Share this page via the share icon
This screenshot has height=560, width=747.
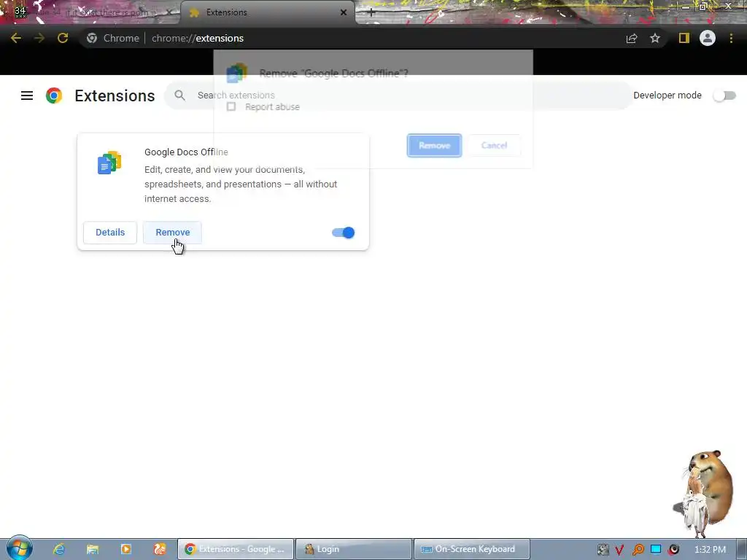pyautogui.click(x=632, y=38)
